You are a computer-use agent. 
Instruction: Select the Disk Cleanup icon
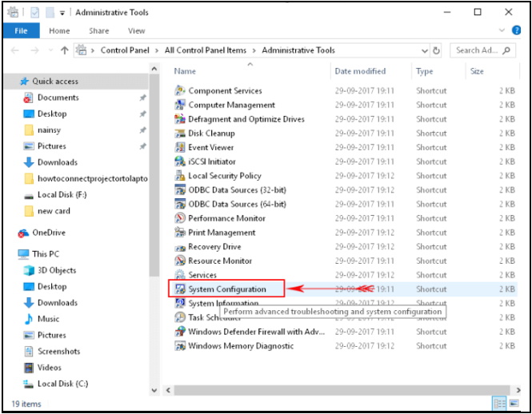180,133
